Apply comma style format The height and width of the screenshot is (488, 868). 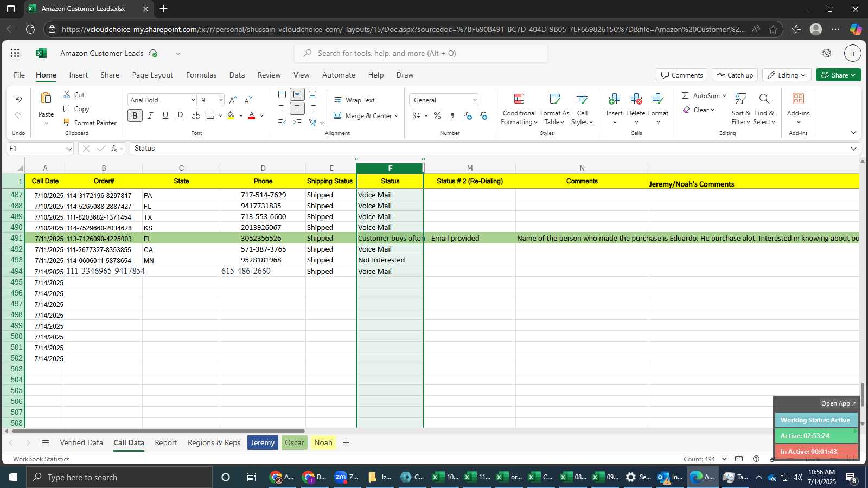[452, 115]
